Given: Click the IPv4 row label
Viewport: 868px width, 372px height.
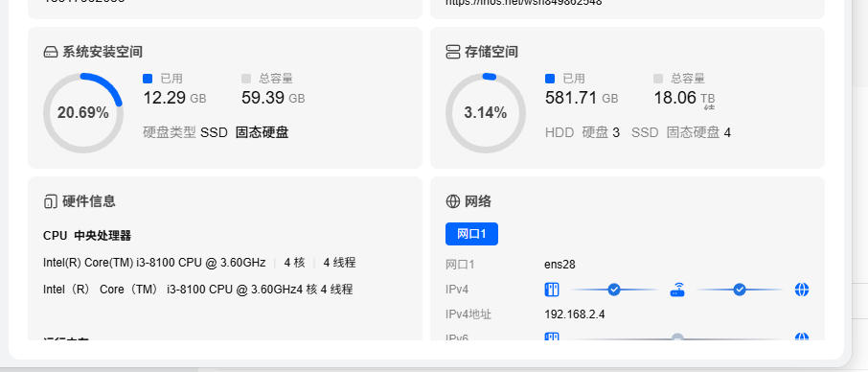Looking at the screenshot, I should (457, 290).
